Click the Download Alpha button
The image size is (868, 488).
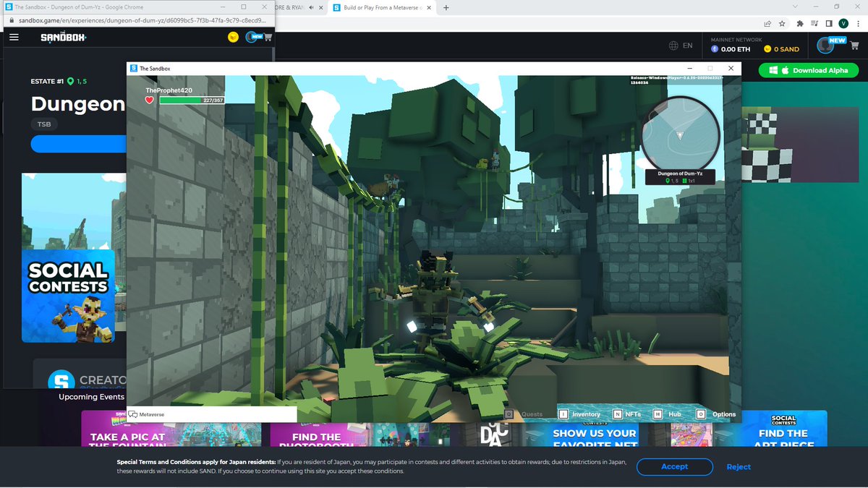pyautogui.click(x=808, y=70)
